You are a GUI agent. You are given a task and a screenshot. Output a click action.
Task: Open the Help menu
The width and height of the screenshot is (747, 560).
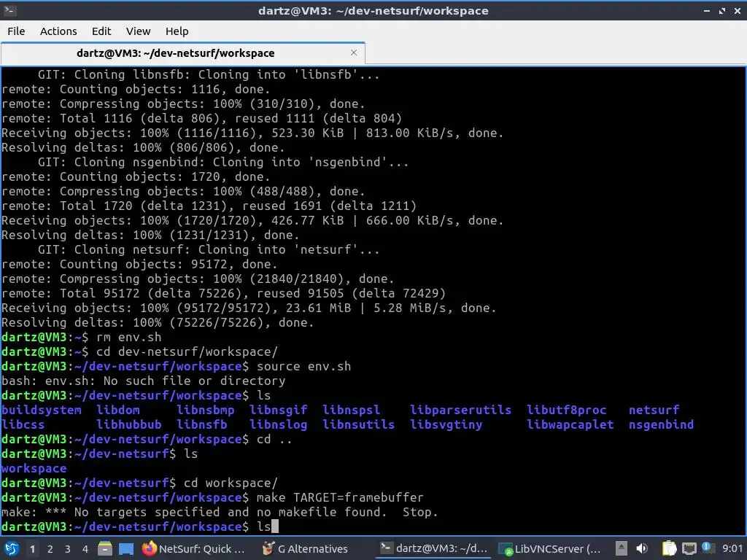177,31
